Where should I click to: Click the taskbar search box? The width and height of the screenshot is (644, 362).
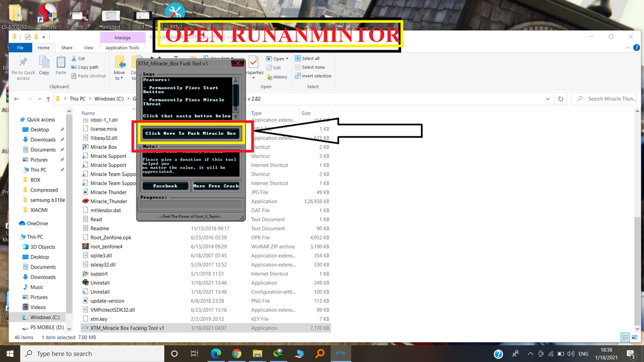click(92, 353)
